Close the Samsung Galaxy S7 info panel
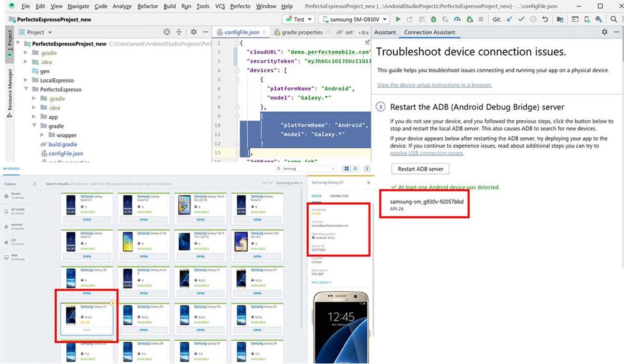Screen dimensions: 624x364 click(x=369, y=183)
